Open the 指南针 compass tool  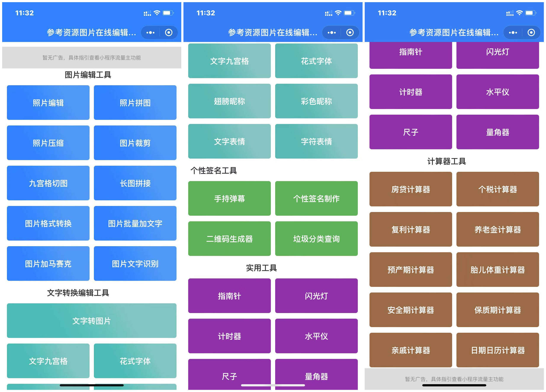tap(229, 296)
